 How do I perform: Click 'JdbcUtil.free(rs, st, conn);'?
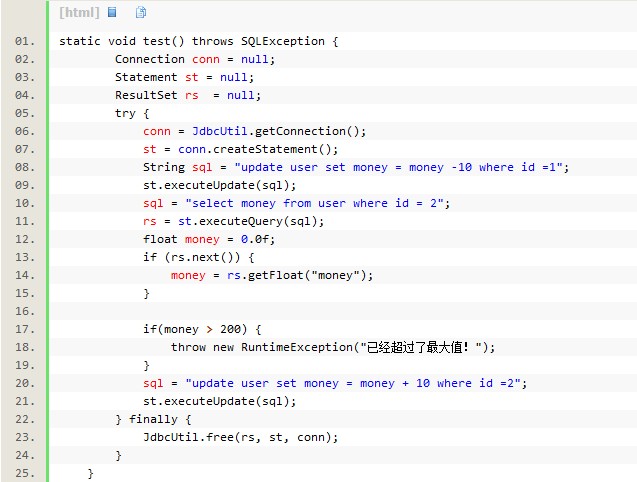[x=240, y=437]
